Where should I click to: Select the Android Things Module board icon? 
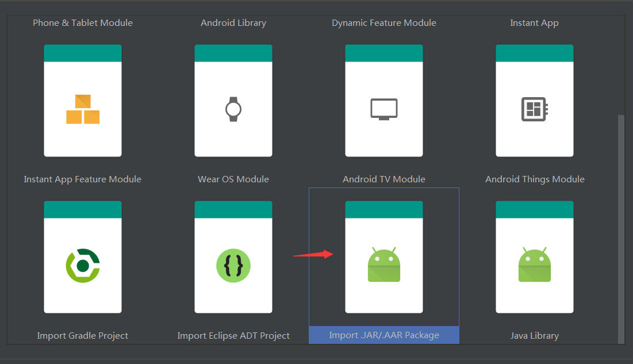(535, 109)
